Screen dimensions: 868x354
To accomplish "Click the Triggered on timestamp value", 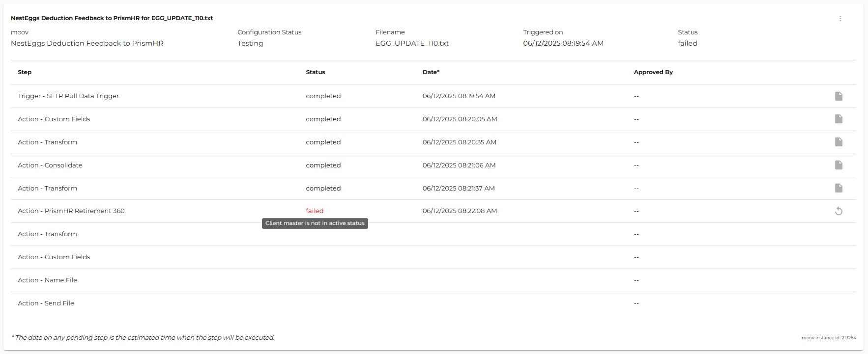I will 563,43.
